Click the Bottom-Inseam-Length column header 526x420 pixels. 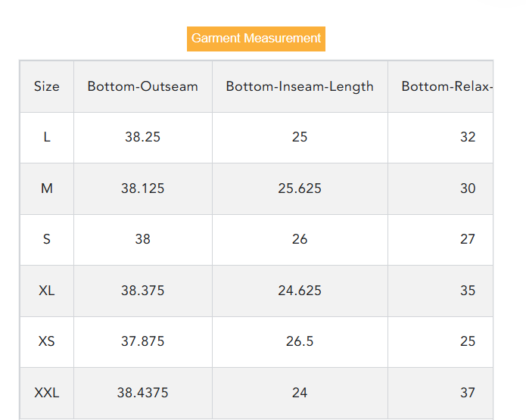(x=300, y=86)
